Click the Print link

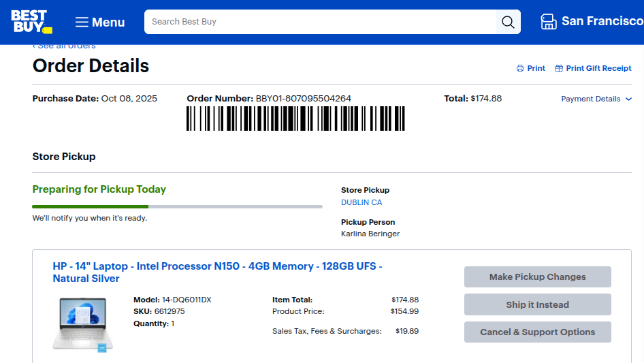[530, 68]
